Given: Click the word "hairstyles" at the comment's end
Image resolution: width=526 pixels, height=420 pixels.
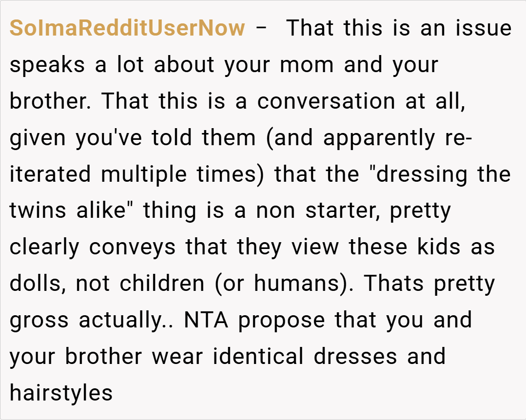Looking at the screenshot, I should 61,393.
